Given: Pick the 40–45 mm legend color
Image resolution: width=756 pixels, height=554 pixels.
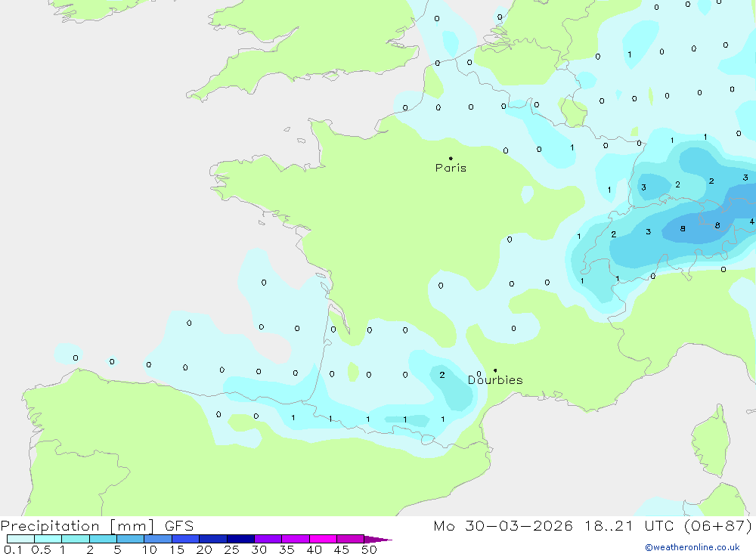Looking at the screenshot, I should (x=323, y=539).
